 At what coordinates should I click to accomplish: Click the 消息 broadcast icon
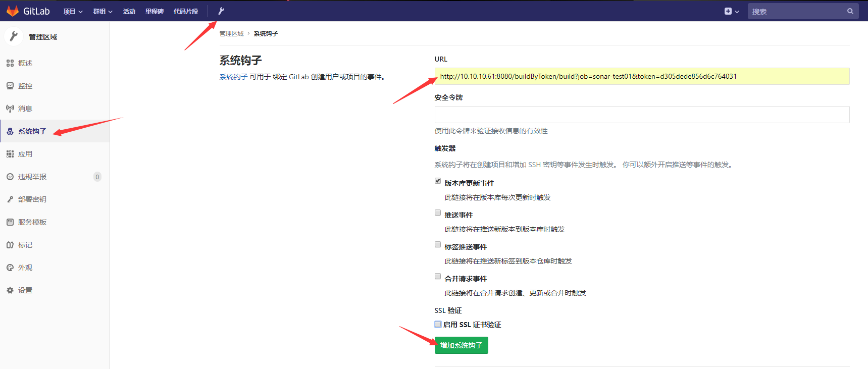click(10, 109)
